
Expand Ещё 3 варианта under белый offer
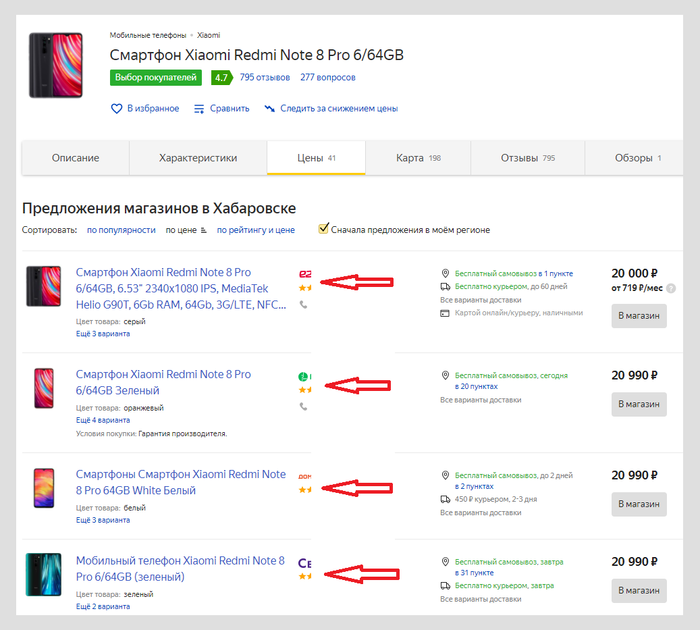click(103, 521)
